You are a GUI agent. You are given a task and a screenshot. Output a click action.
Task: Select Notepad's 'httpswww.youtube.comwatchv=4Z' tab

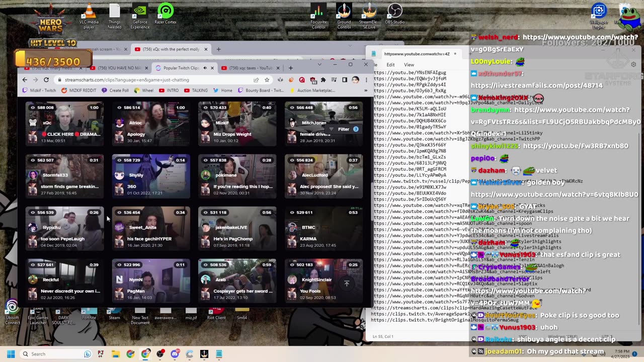pos(417,54)
